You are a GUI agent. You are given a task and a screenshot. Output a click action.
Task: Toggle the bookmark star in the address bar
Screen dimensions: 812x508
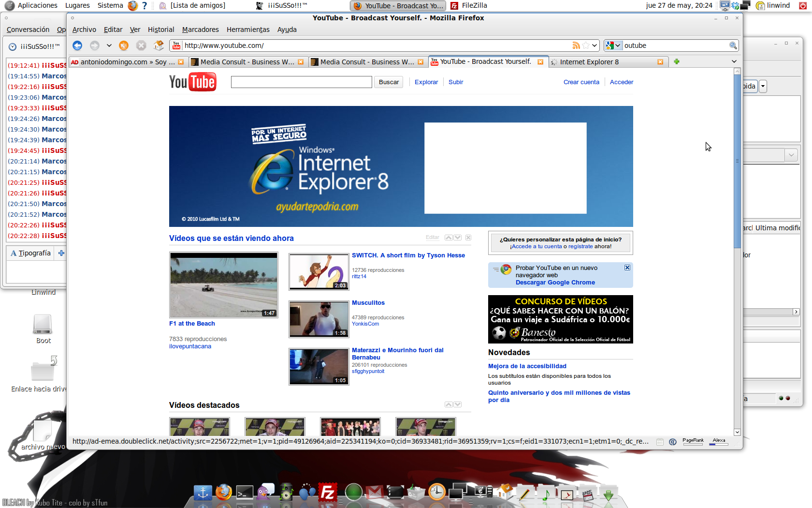(x=585, y=45)
